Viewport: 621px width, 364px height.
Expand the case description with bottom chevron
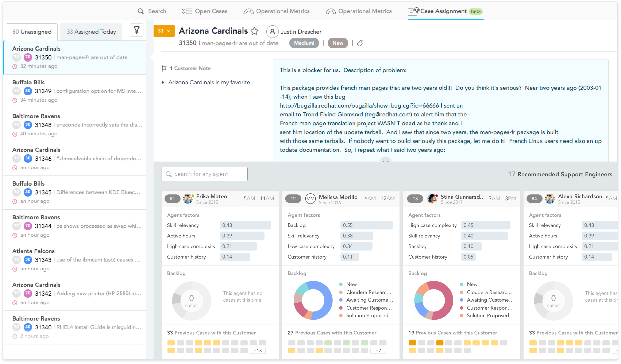tap(385, 160)
